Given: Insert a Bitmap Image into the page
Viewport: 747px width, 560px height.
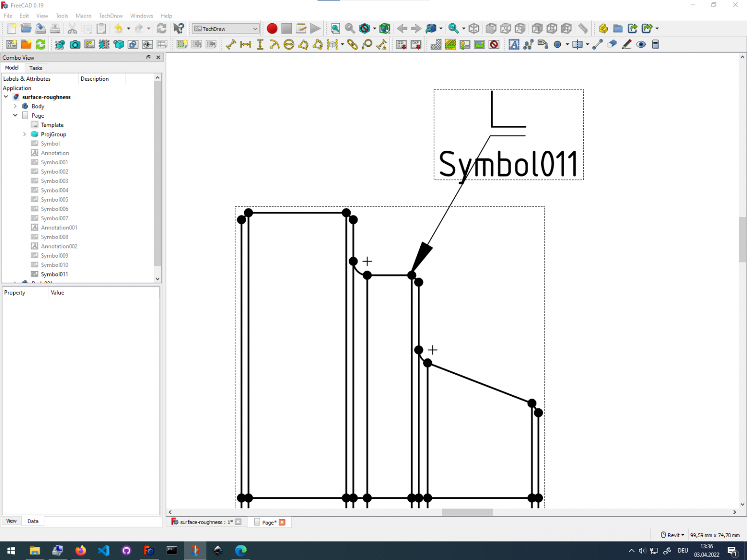Looking at the screenshot, I should point(480,44).
